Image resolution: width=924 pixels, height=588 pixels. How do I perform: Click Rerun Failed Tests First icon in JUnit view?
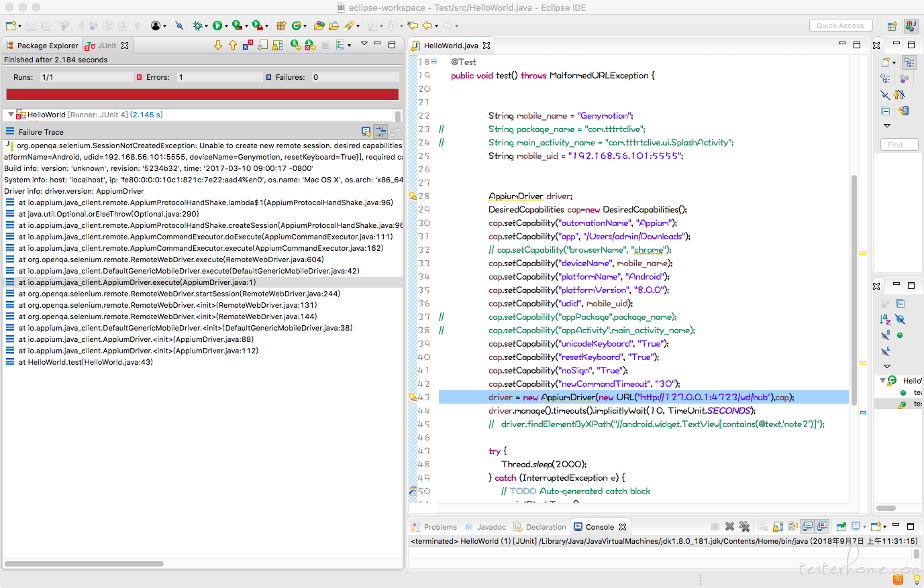pyautogui.click(x=311, y=45)
